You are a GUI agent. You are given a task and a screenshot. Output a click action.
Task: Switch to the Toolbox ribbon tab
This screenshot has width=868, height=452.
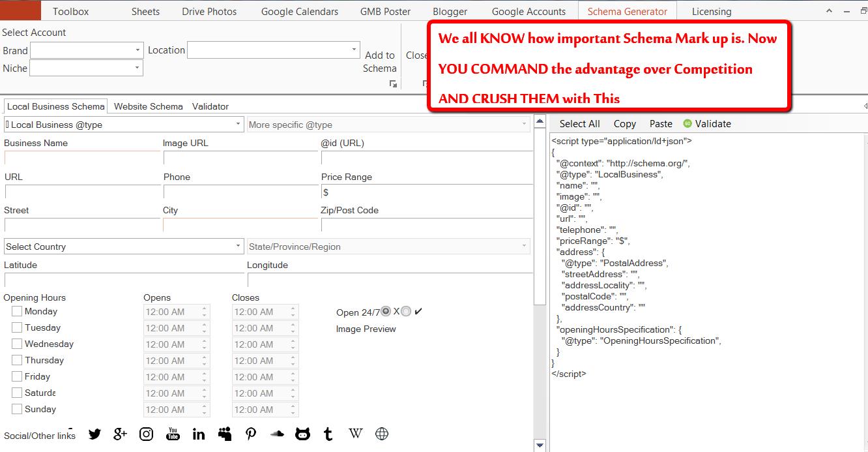click(71, 11)
